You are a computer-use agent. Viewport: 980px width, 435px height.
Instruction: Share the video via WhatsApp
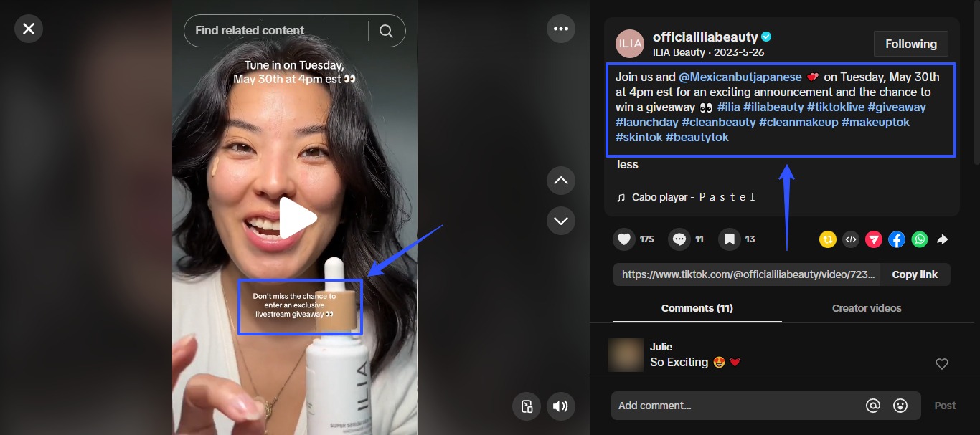[920, 240]
